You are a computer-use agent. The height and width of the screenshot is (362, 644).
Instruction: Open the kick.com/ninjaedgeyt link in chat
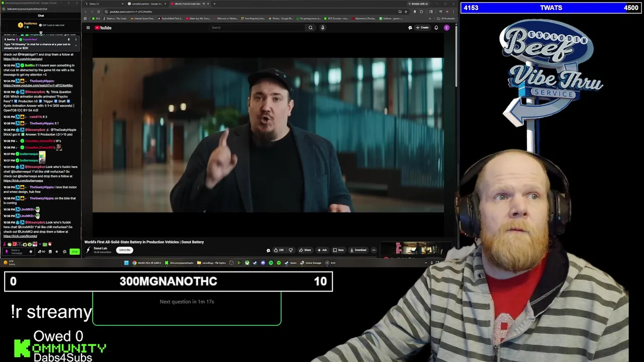(23, 59)
